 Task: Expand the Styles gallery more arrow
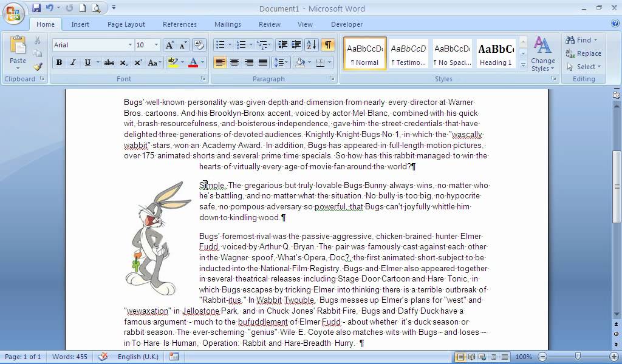coord(523,65)
